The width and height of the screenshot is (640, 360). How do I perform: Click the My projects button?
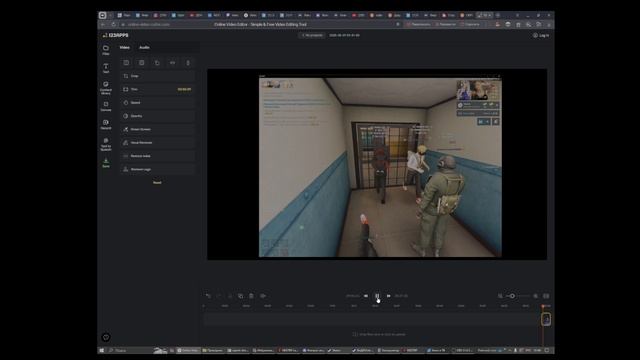[x=312, y=36]
